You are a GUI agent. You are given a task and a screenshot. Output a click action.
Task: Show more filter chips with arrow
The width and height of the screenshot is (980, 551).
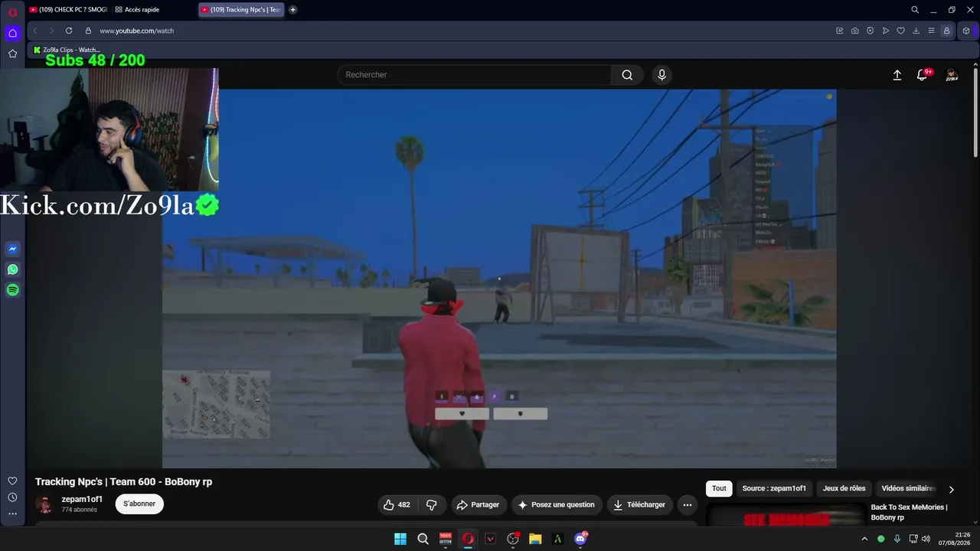tap(952, 489)
